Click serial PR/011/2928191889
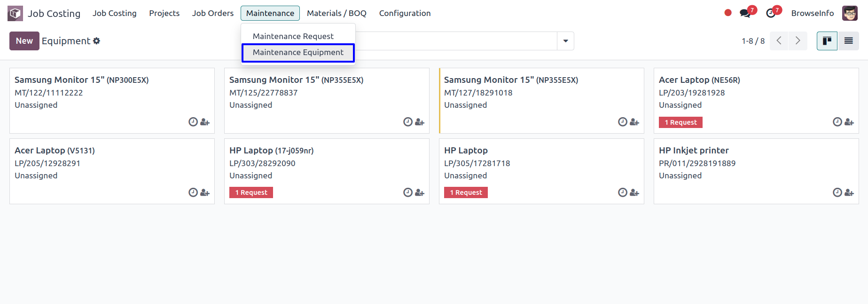The height and width of the screenshot is (304, 868). pyautogui.click(x=697, y=163)
